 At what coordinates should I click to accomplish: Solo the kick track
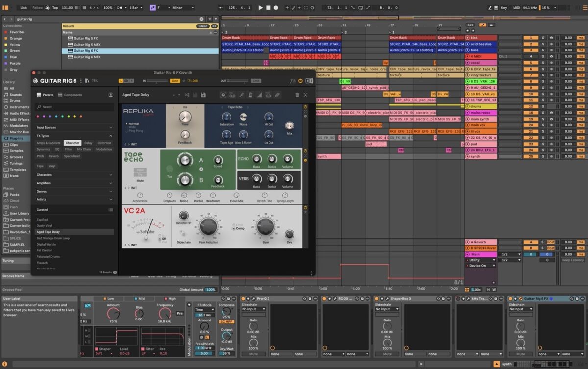tap(543, 37)
